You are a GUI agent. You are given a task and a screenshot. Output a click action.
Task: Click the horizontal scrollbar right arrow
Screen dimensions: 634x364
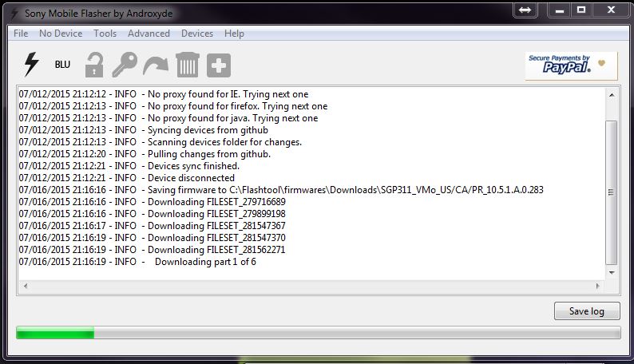point(597,286)
